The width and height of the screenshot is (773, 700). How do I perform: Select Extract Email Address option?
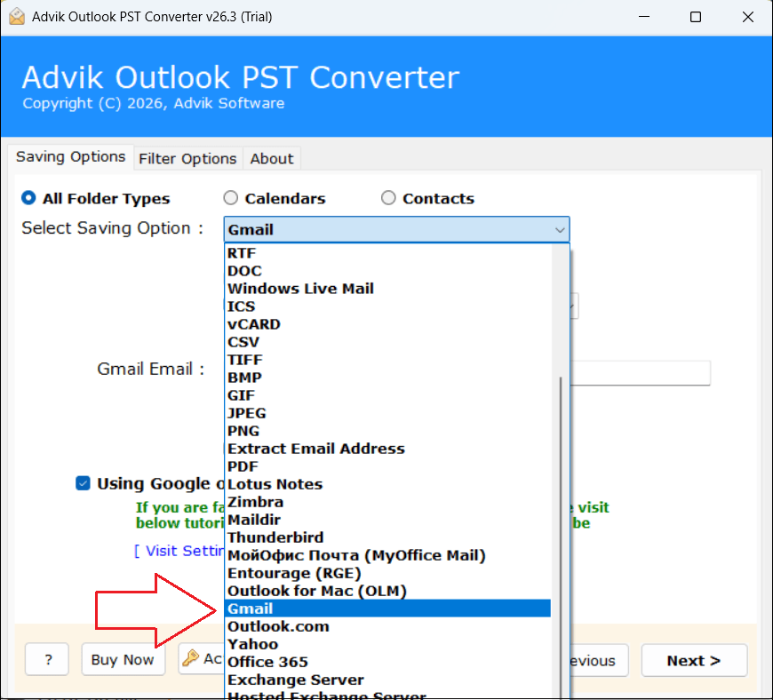coord(387,449)
